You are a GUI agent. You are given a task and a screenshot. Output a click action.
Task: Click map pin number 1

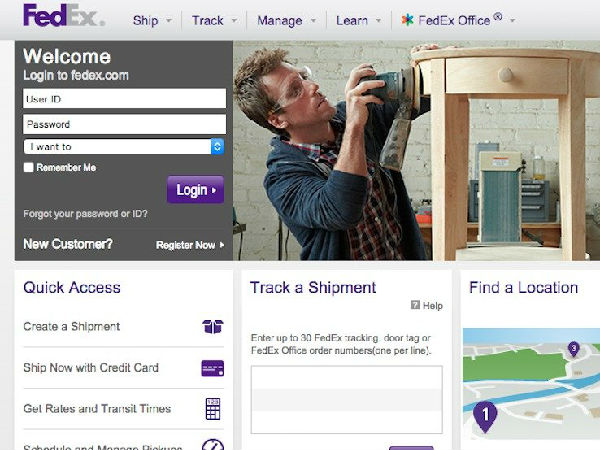pyautogui.click(x=485, y=416)
